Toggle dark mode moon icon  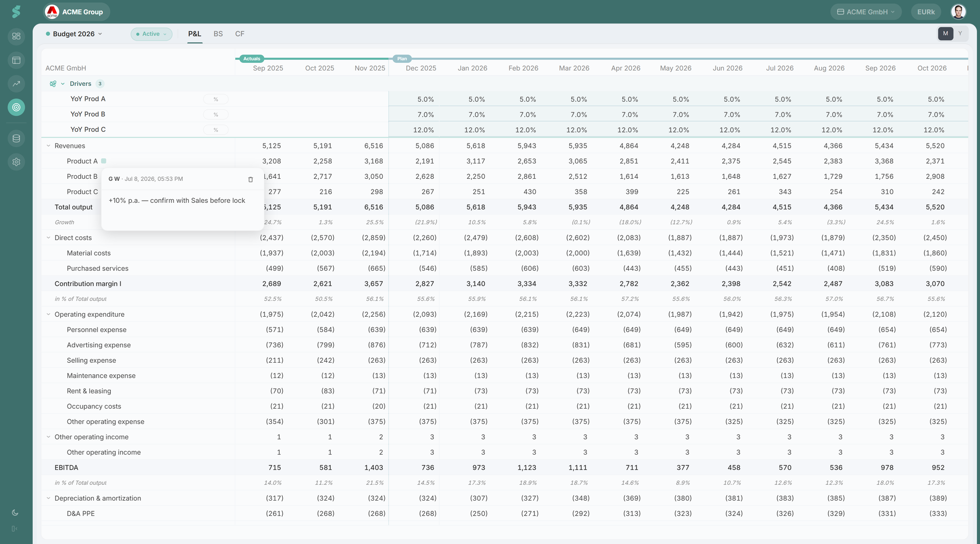[x=15, y=512]
